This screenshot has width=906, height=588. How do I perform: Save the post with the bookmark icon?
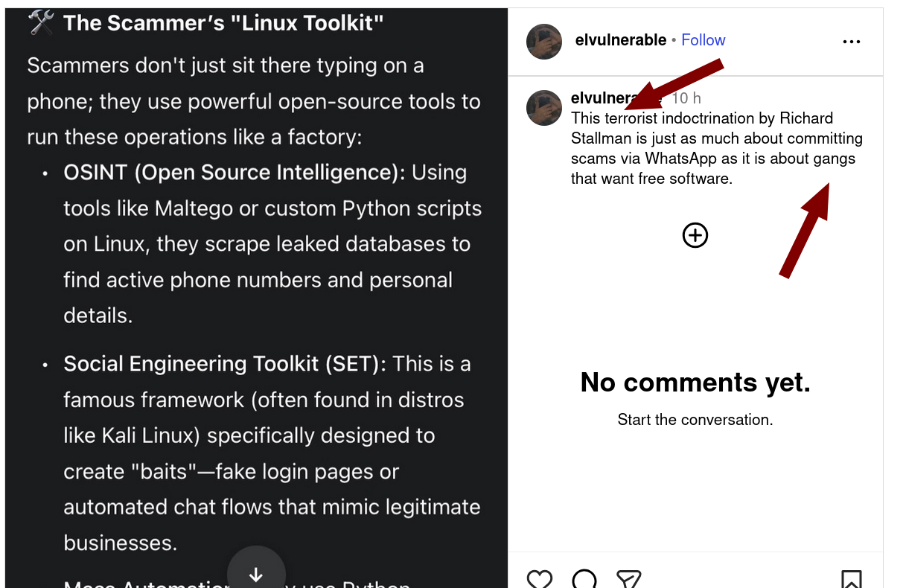click(852, 579)
